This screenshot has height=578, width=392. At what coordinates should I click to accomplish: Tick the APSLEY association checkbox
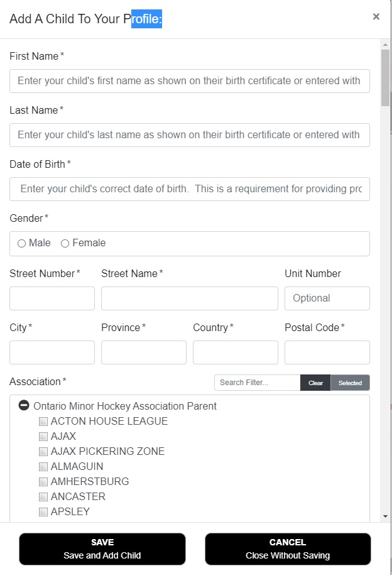[43, 512]
